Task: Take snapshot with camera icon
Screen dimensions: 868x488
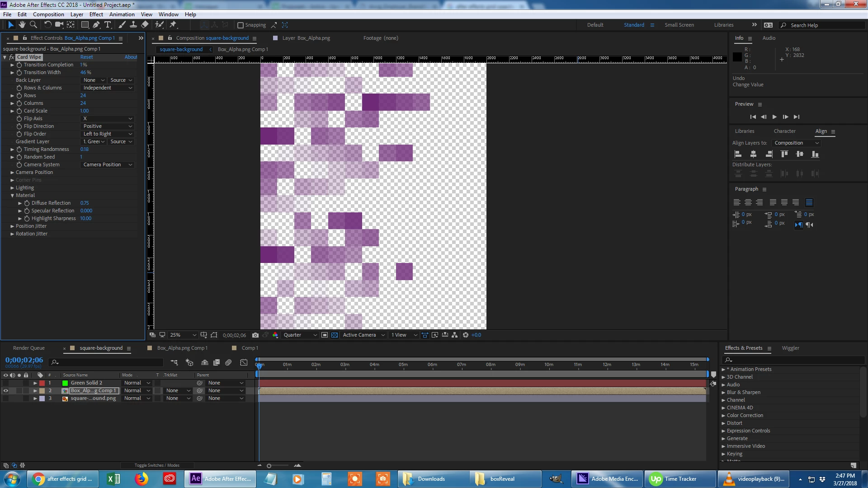Action: click(255, 335)
